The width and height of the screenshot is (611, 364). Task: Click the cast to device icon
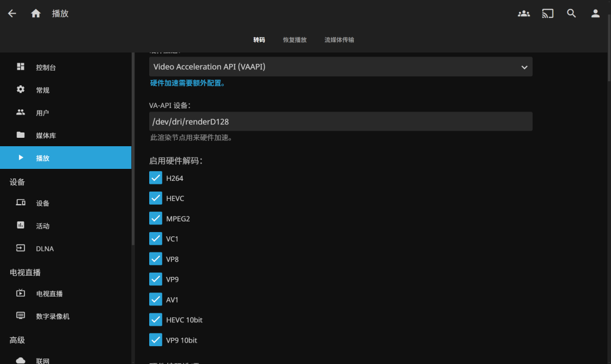click(x=548, y=13)
